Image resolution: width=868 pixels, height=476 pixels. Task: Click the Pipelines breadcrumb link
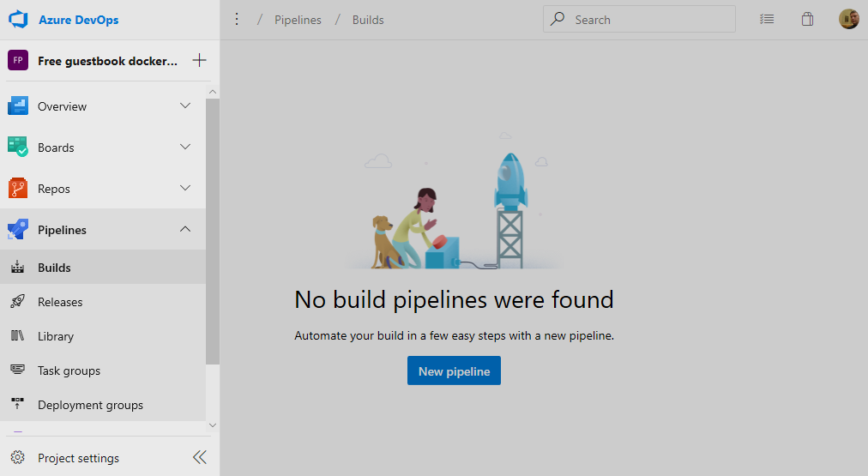point(298,20)
